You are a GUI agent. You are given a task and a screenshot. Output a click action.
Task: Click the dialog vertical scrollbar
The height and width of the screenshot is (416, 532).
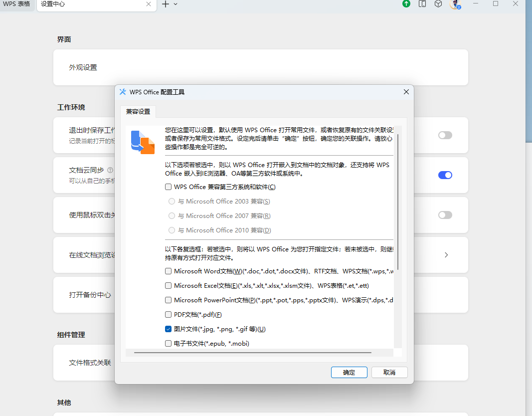click(398, 202)
